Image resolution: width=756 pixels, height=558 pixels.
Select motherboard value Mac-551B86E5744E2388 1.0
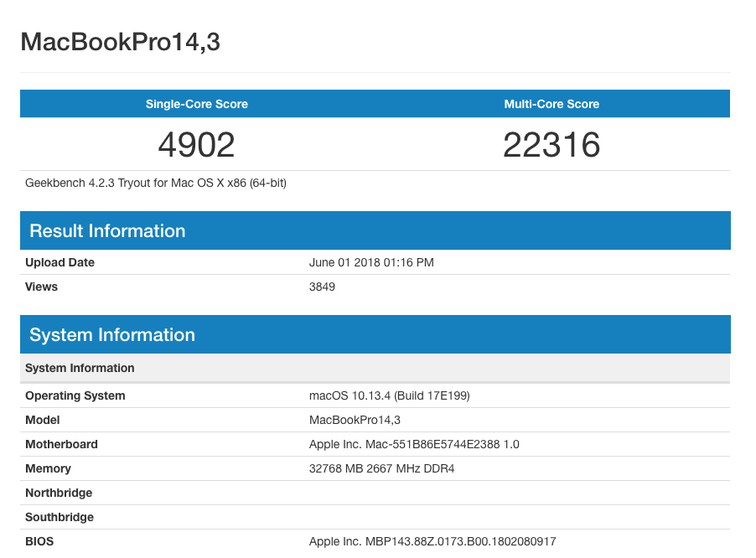click(414, 444)
